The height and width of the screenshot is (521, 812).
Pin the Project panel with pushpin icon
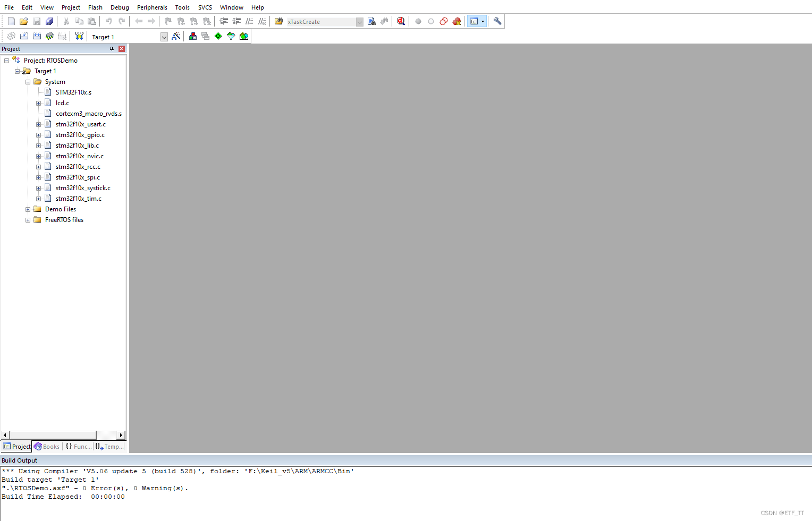click(x=112, y=48)
